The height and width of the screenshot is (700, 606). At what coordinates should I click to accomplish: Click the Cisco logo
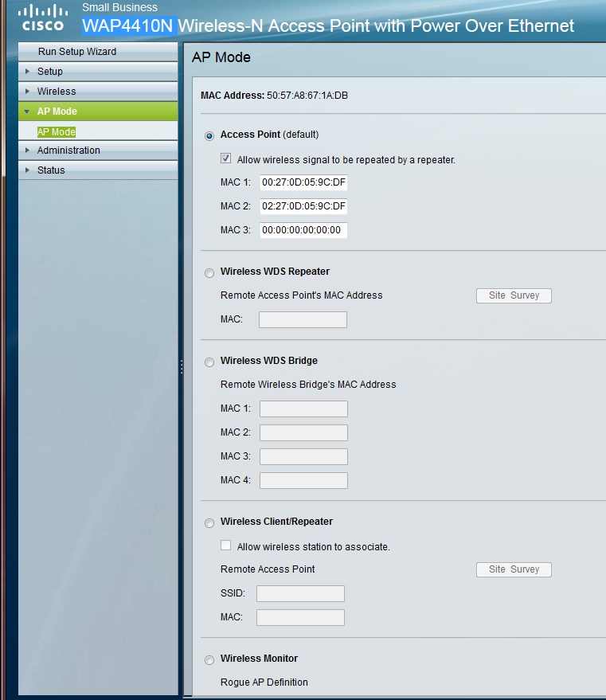[x=43, y=18]
